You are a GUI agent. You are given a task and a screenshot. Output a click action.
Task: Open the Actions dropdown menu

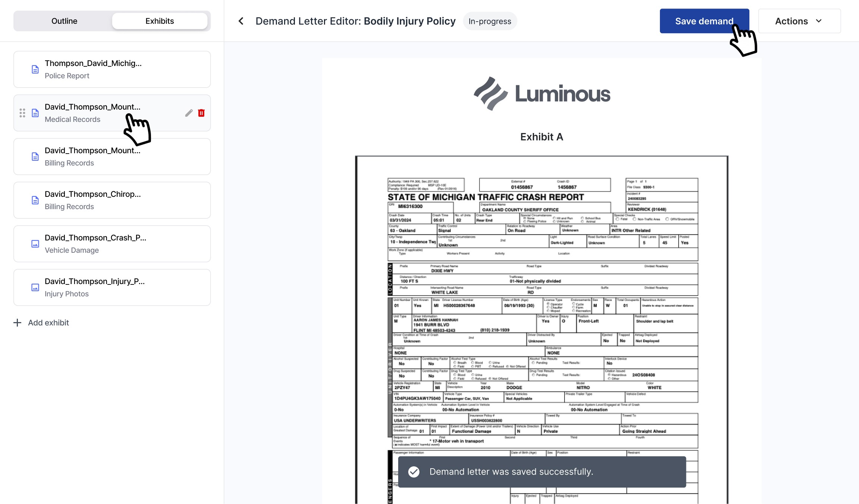pyautogui.click(x=799, y=21)
